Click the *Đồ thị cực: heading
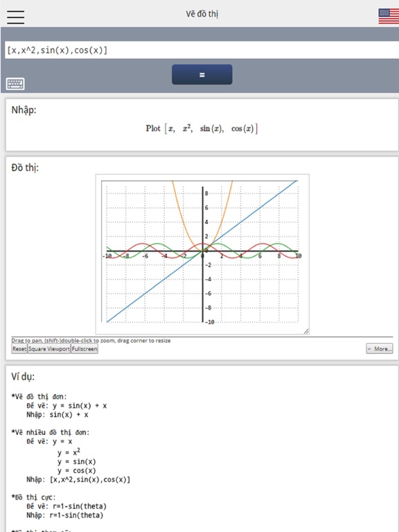Image resolution: width=399 pixels, height=532 pixels. [33, 498]
